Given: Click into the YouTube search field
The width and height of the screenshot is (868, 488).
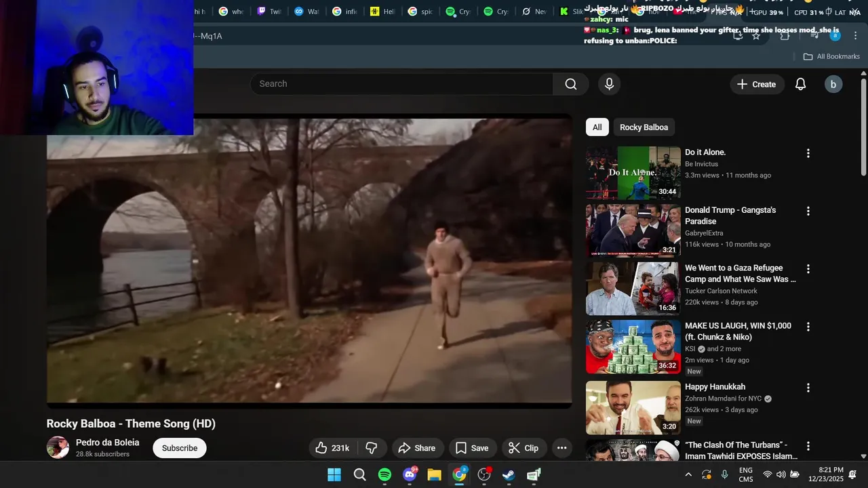Looking at the screenshot, I should [x=401, y=84].
